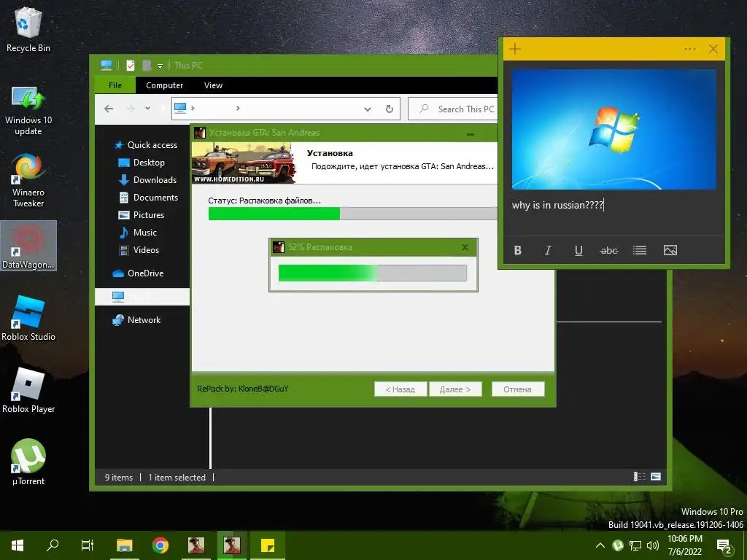Image resolution: width=747 pixels, height=560 pixels.
Task: Open Documents in navigation pane
Action: tap(148, 198)
